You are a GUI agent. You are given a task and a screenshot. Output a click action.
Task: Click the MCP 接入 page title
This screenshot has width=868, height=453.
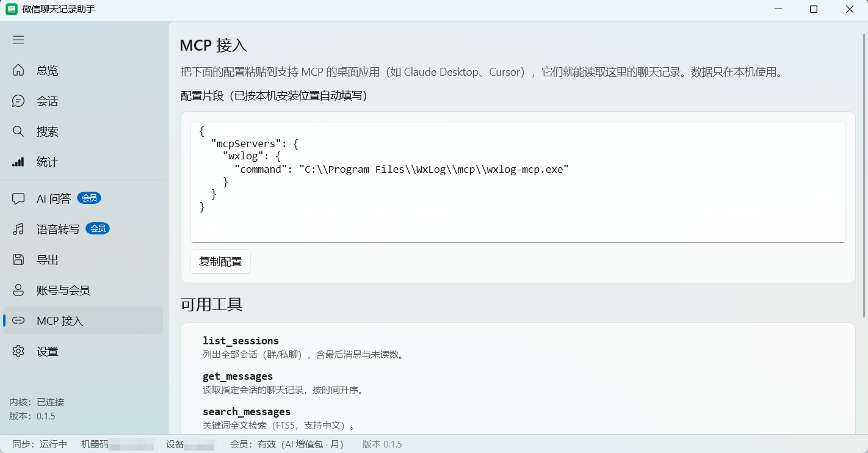(213, 45)
